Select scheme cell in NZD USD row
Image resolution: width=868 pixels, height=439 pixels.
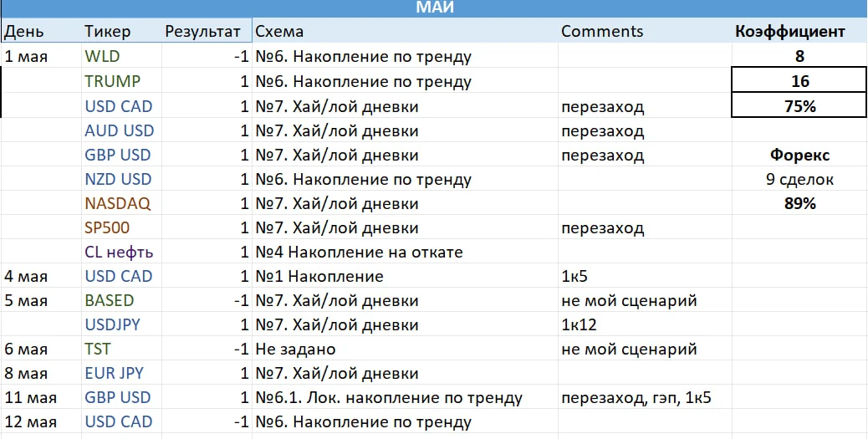(x=405, y=179)
